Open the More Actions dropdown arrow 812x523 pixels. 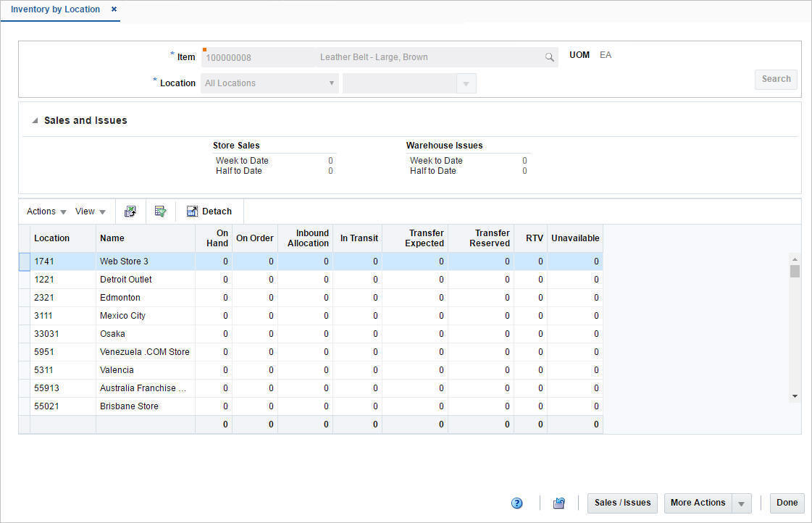coord(741,503)
